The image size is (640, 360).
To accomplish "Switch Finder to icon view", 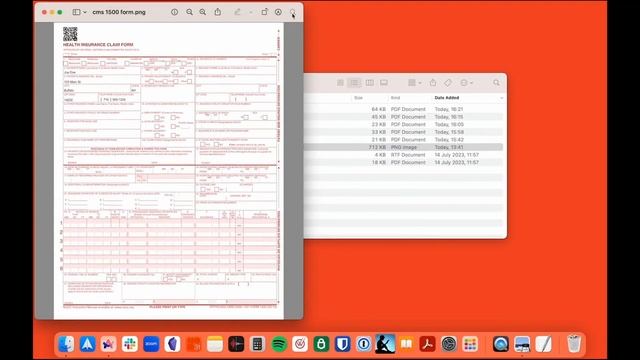I will coord(340,83).
